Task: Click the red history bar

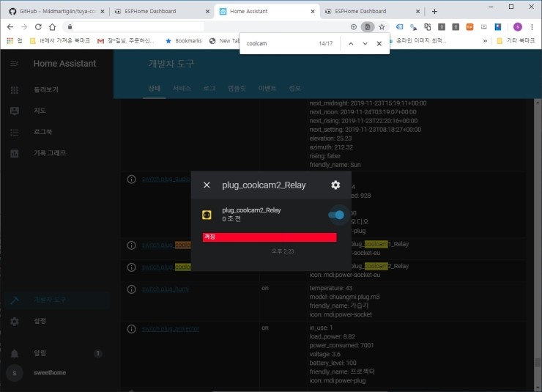Action: coord(270,237)
